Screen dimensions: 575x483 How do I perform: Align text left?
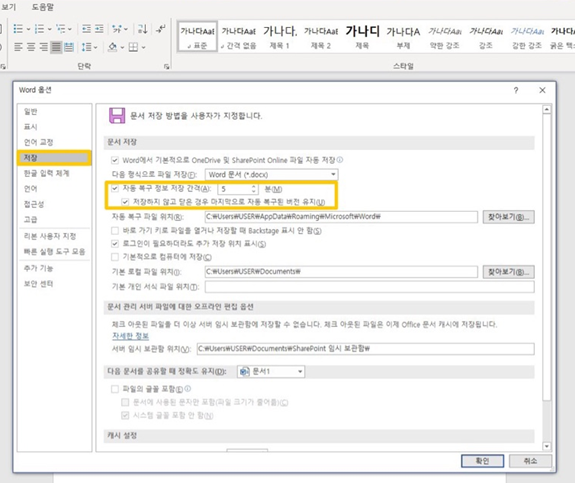tap(18, 47)
